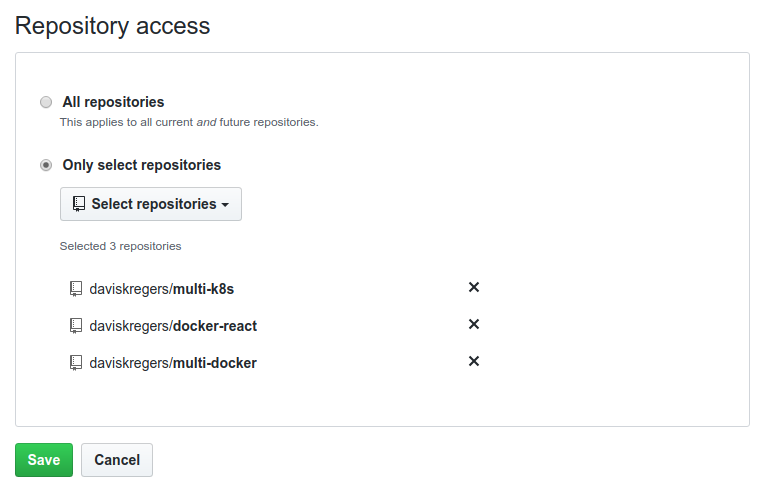Image resolution: width=758 pixels, height=488 pixels.
Task: Click the All repositories label text
Action: (113, 102)
